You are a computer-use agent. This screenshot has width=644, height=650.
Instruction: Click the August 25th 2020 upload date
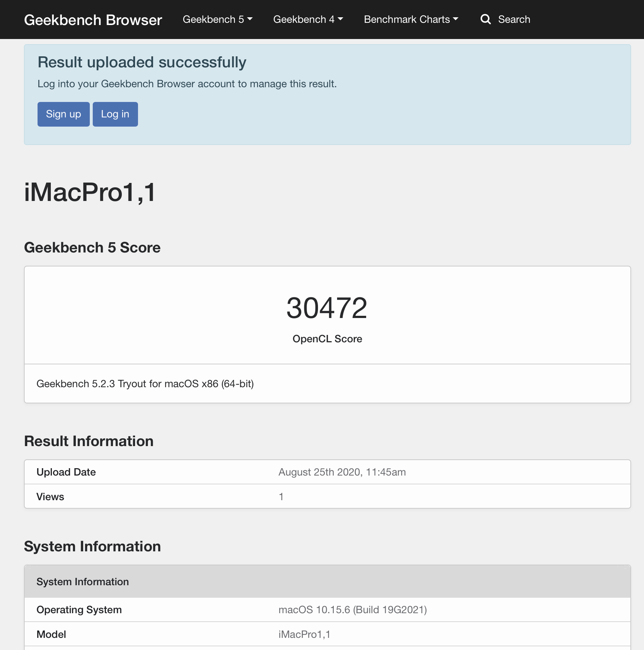(342, 472)
